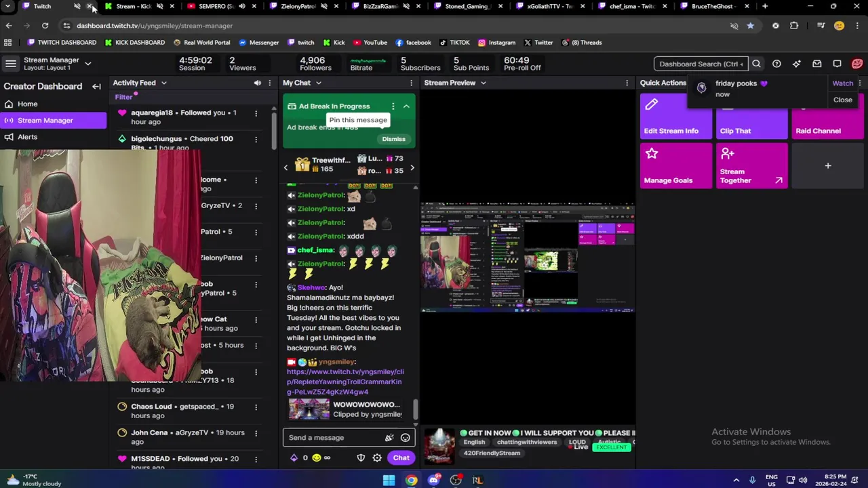Select Stream Manager in sidebar
The height and width of the screenshot is (488, 868).
click(53, 120)
